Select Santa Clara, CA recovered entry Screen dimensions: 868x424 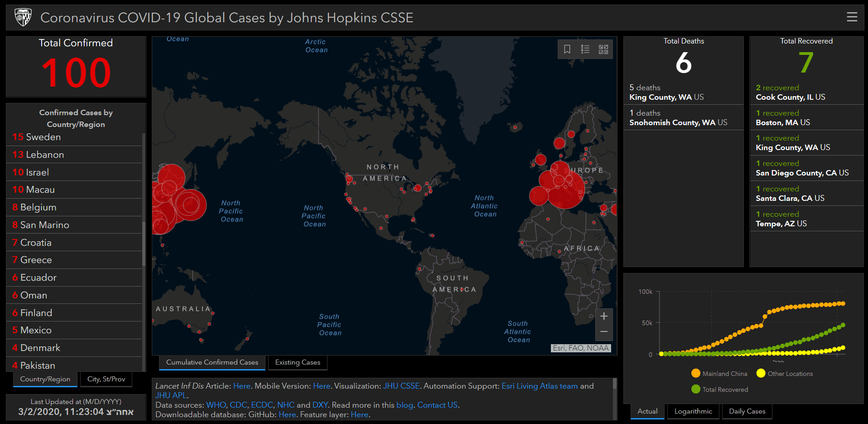[x=806, y=193]
